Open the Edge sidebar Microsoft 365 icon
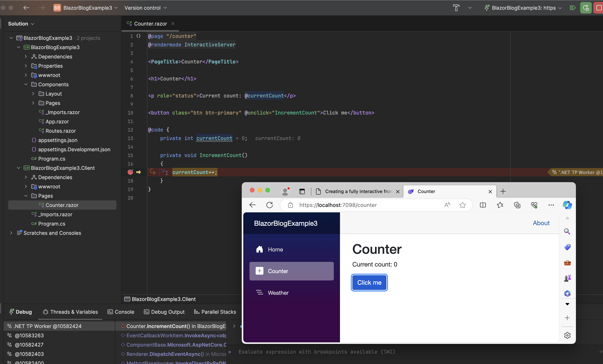603x364 pixels. coord(567,293)
